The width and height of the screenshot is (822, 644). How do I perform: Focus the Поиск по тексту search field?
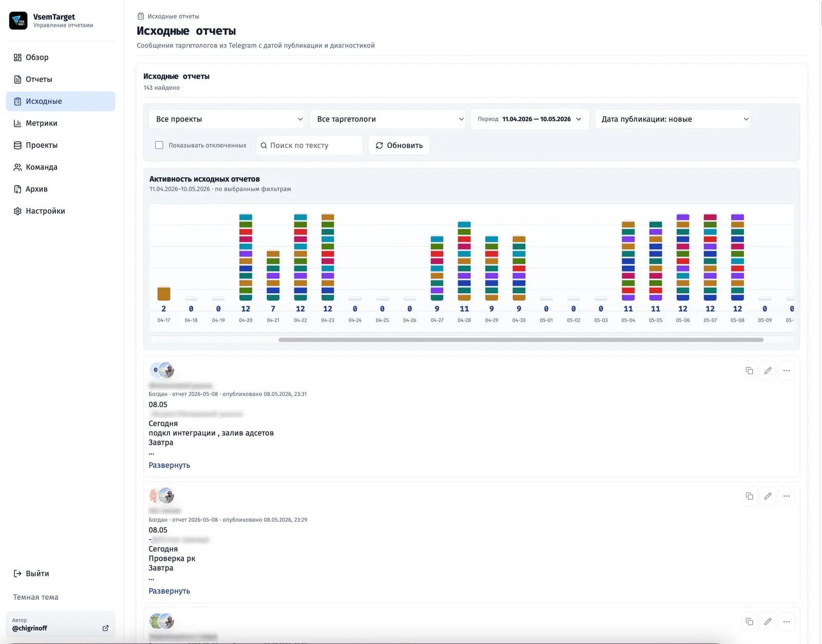point(310,145)
